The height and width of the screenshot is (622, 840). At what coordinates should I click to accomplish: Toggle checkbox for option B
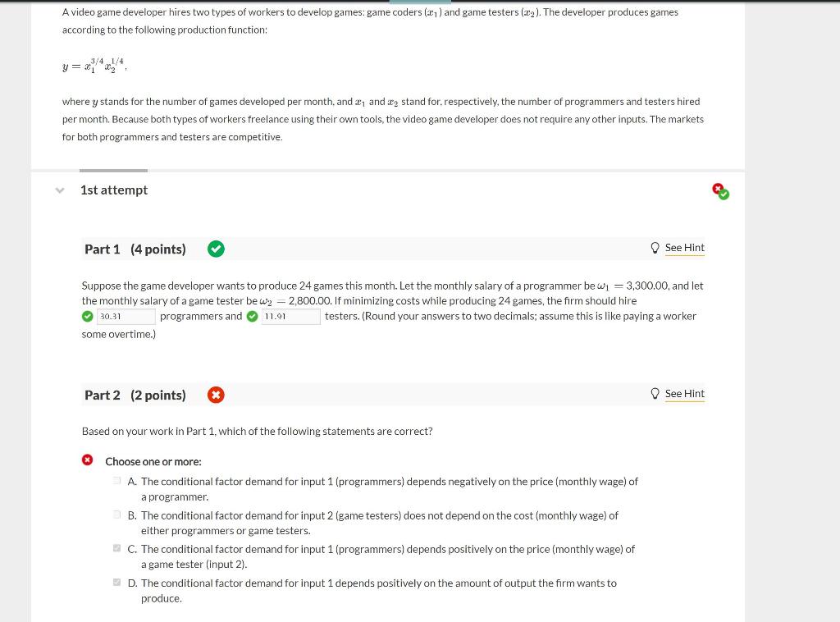(116, 515)
